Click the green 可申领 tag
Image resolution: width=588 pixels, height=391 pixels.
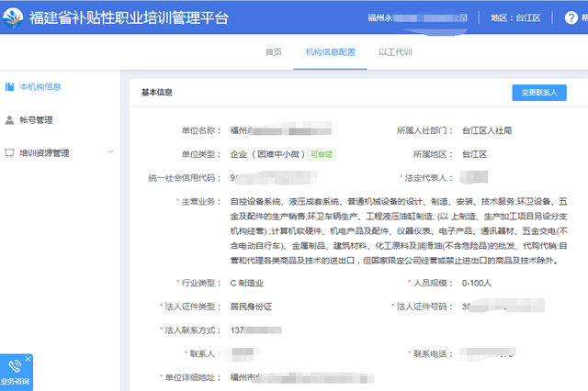pyautogui.click(x=321, y=154)
